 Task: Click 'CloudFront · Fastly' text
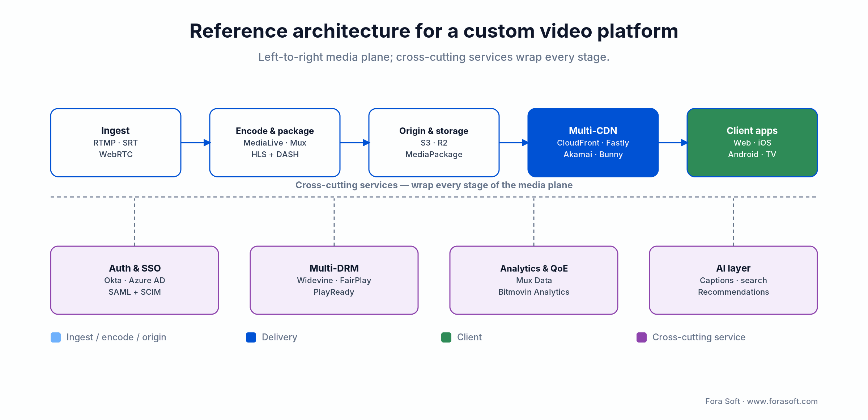[x=593, y=143]
